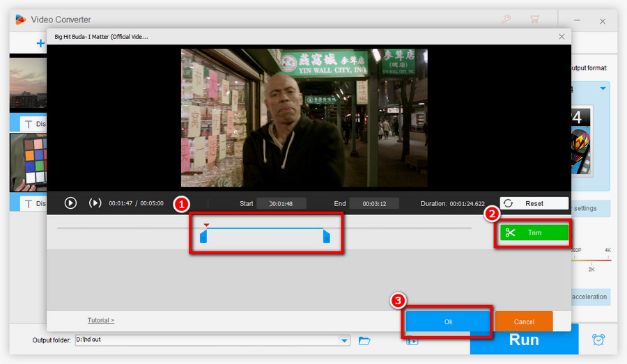
Task: Browse output folder with folder icon
Action: [364, 340]
